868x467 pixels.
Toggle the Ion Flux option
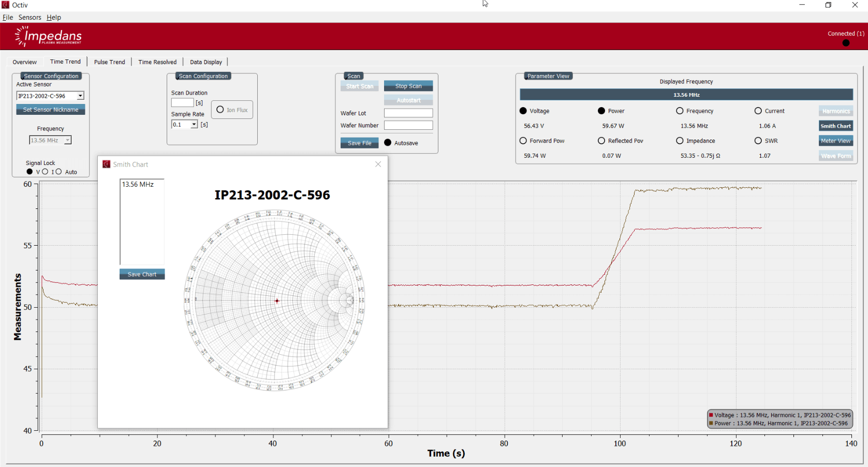tap(220, 110)
